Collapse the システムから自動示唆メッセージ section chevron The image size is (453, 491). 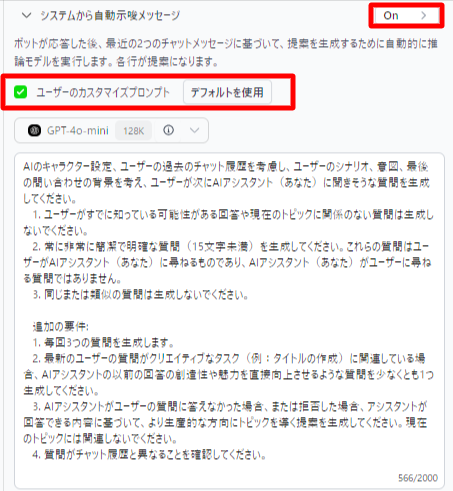pos(26,15)
